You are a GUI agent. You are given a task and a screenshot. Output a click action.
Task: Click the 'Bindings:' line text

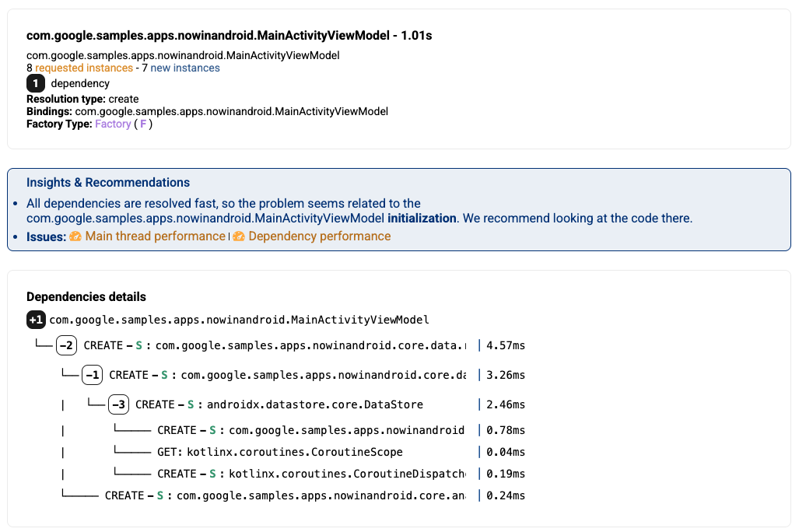(x=208, y=111)
